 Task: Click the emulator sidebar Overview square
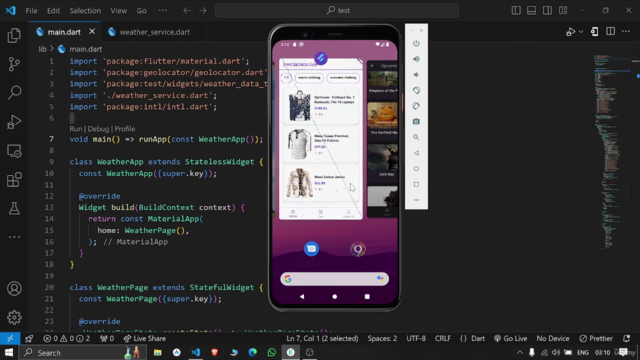point(416,184)
